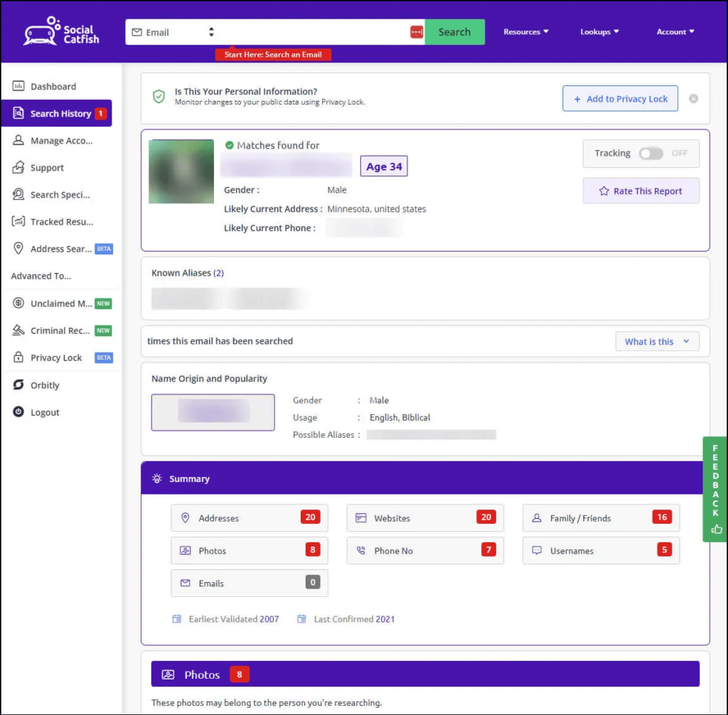The image size is (728, 715).
Task: Click the Logout power icon
Action: coord(18,412)
